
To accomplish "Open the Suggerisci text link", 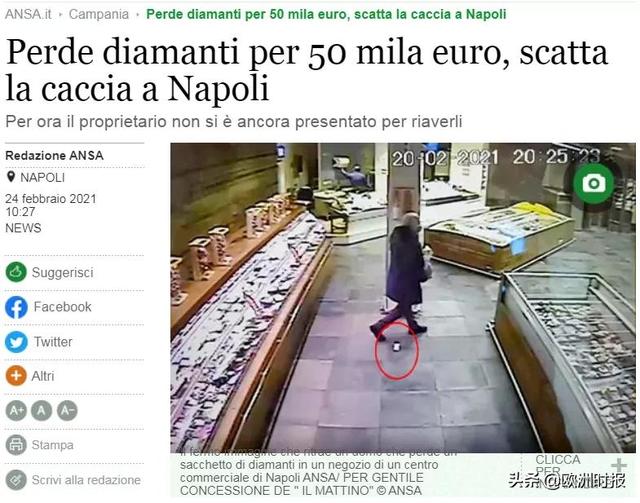I will pos(63,272).
